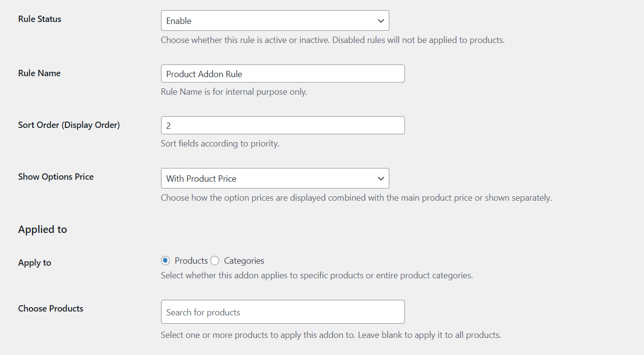Click the Apply to field label

35,263
